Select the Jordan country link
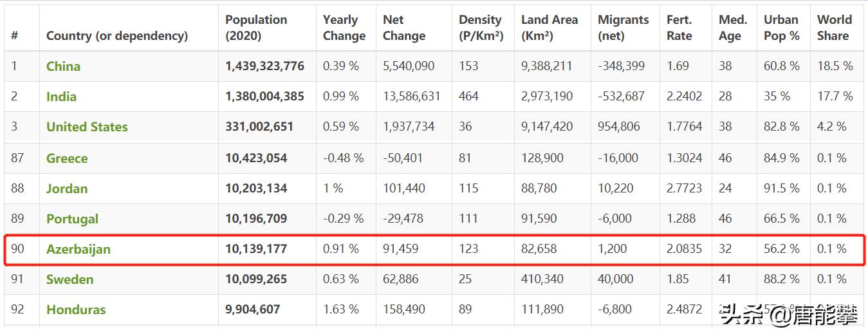 (x=67, y=189)
